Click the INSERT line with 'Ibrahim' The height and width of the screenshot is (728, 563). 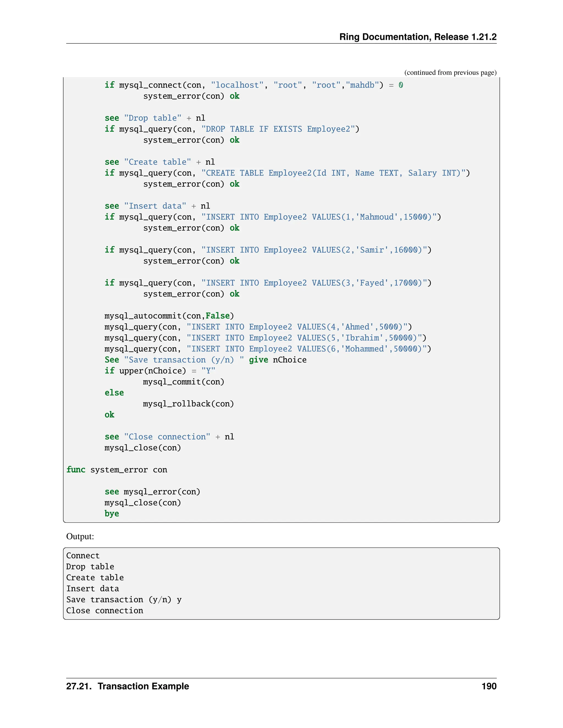click(x=265, y=338)
